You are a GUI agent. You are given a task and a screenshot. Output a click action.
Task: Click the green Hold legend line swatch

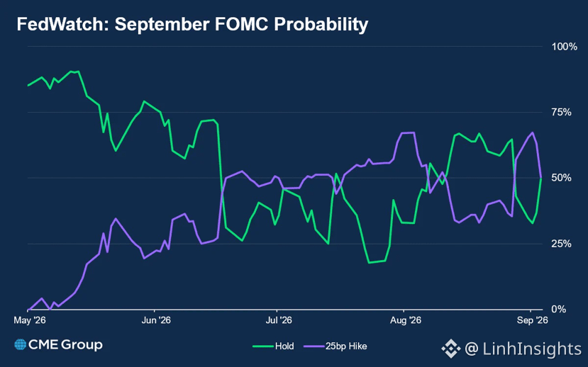click(263, 346)
